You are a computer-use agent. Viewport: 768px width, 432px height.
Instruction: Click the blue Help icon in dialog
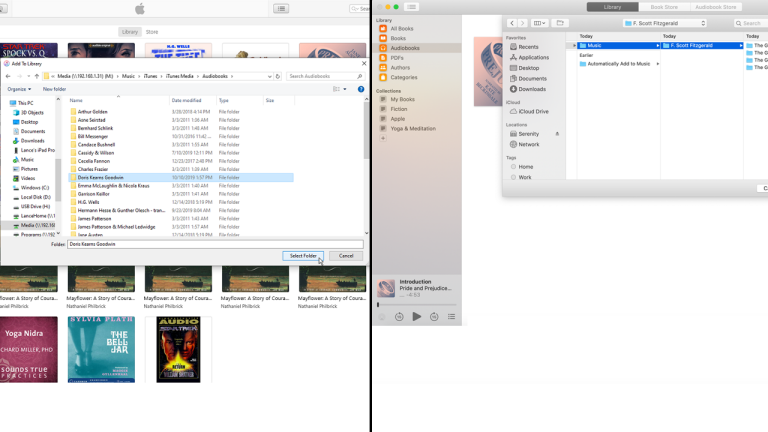click(361, 89)
